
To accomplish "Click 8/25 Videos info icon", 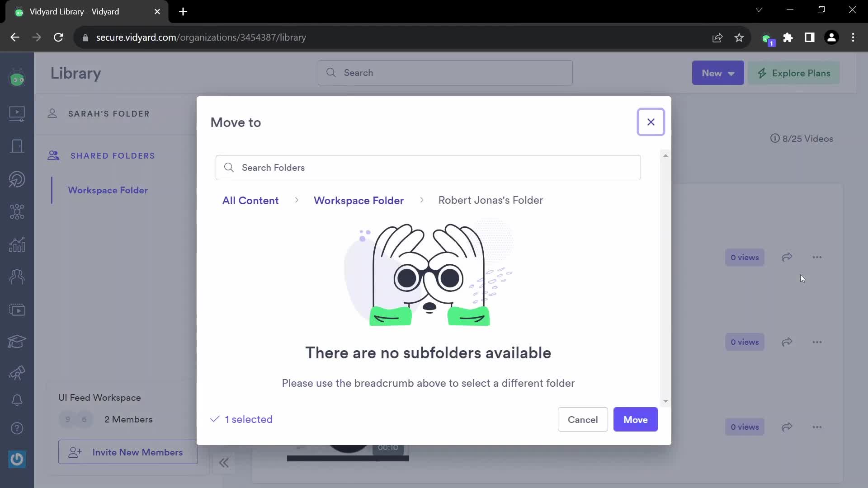I will (x=775, y=138).
